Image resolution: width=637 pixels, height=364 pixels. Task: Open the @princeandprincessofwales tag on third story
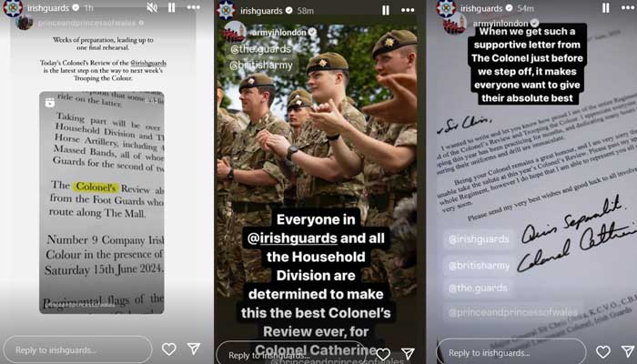512,312
